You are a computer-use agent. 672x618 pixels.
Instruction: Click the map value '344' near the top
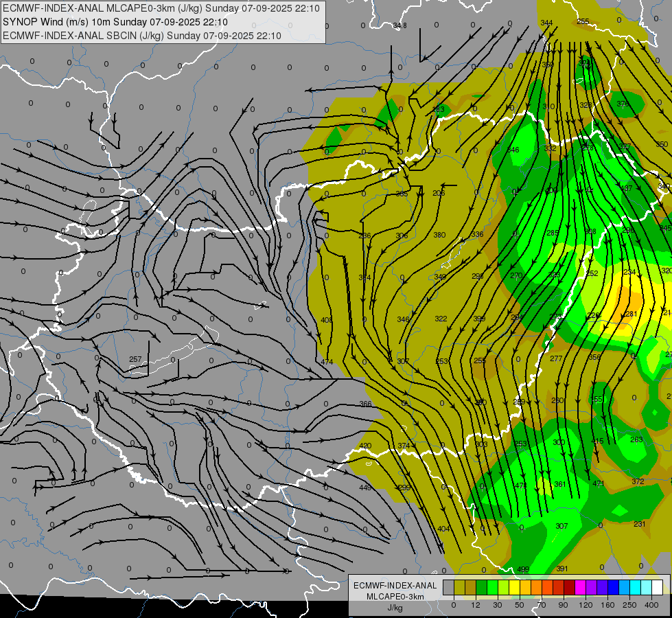point(546,23)
